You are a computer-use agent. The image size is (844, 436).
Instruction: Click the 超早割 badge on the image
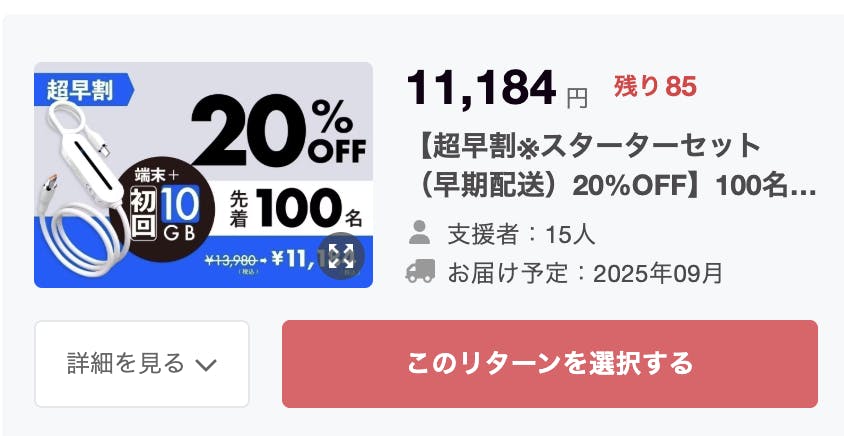click(82, 90)
